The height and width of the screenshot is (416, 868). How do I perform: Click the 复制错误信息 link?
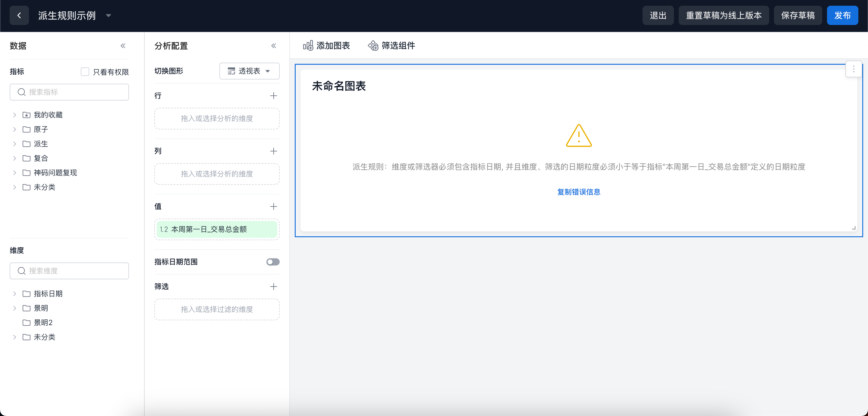(579, 192)
